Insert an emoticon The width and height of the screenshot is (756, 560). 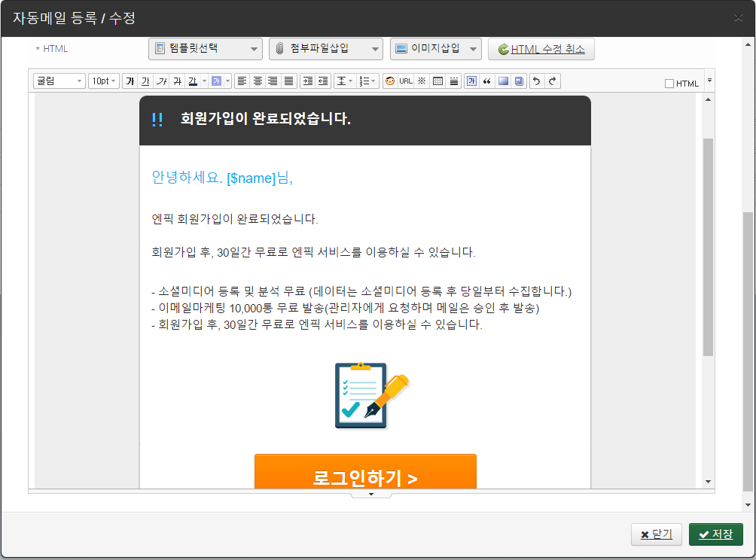click(390, 81)
